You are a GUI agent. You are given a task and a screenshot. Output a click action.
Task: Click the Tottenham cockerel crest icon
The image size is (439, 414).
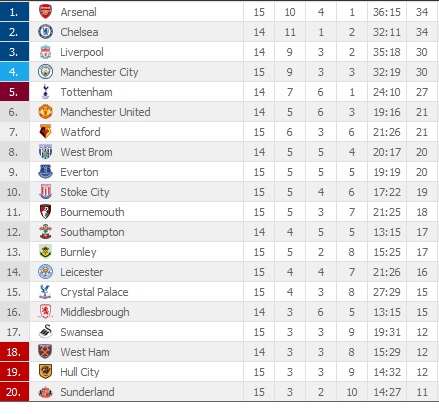pyautogui.click(x=46, y=92)
